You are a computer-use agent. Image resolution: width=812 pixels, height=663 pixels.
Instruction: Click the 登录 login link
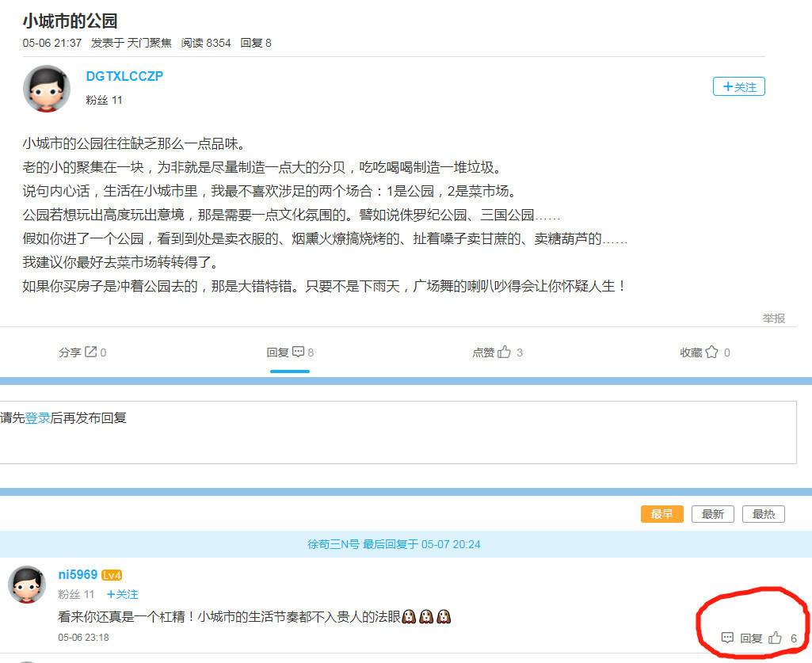(x=37, y=418)
